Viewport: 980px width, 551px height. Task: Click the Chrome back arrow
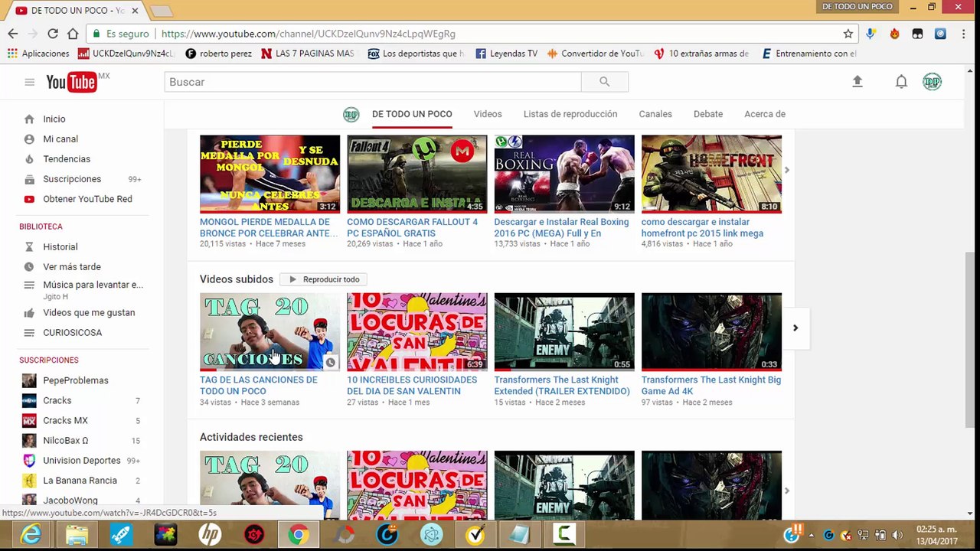coord(13,34)
